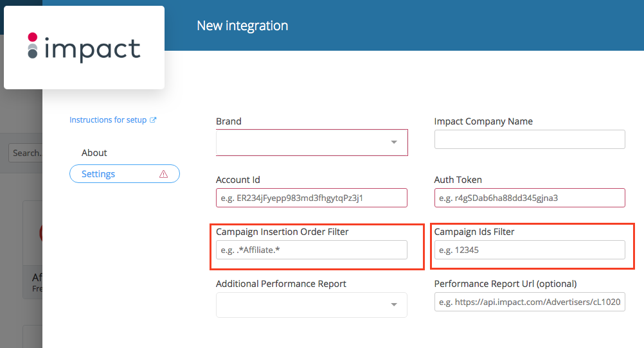Select the Settings tab

[98, 174]
